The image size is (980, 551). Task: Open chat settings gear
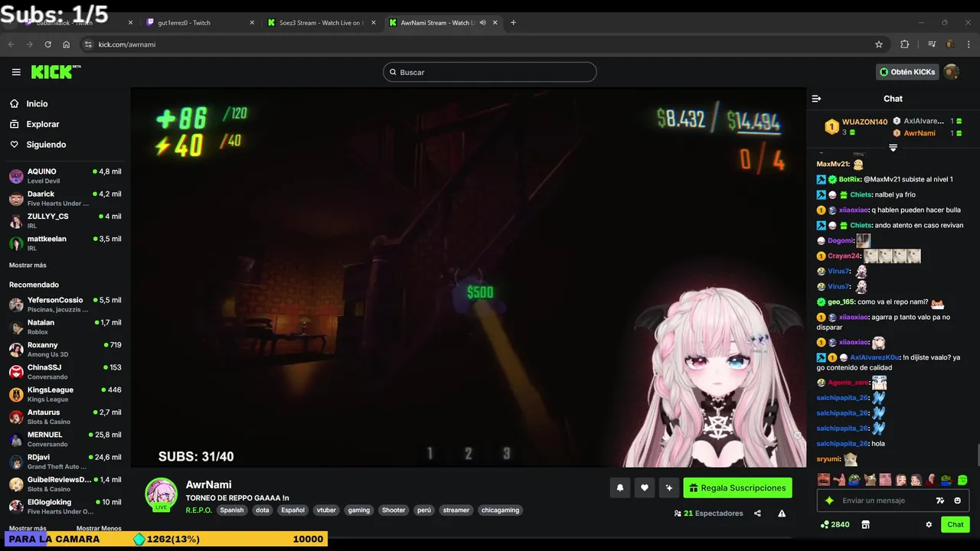929,525
